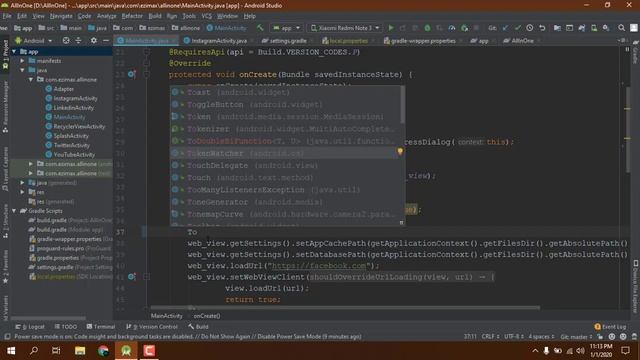The image size is (640, 360).
Task: Open the File menu
Action: (x=7, y=16)
